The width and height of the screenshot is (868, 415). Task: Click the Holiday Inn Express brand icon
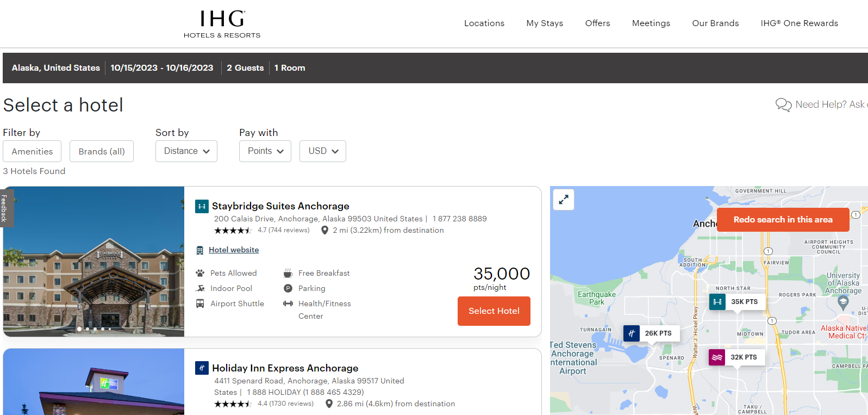202,368
